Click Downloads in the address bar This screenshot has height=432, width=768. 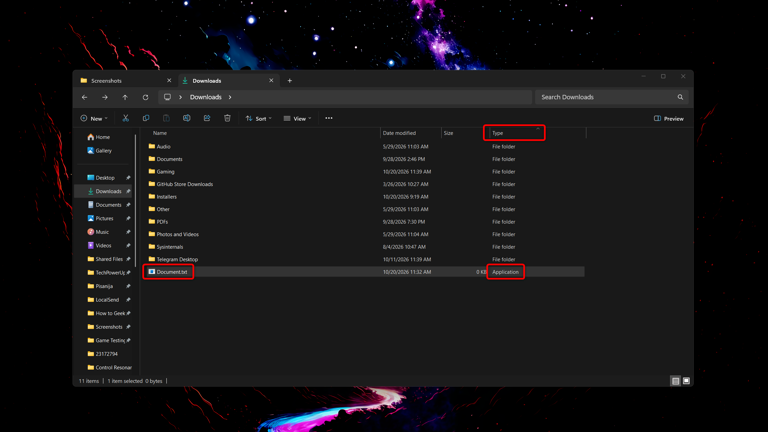click(206, 97)
